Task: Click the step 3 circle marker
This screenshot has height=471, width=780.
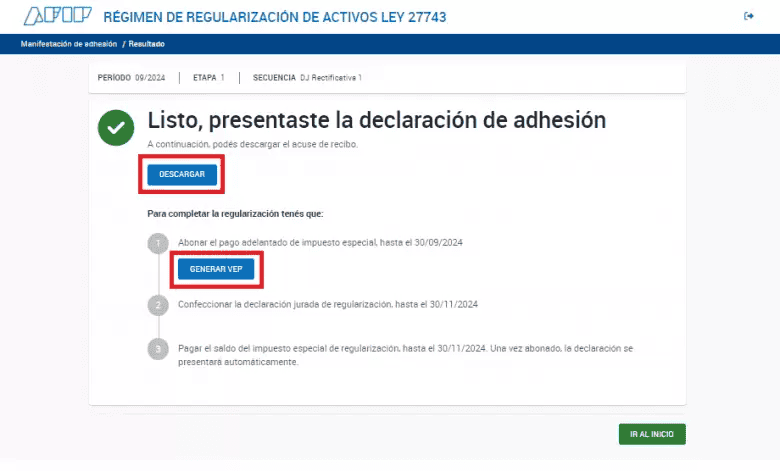Action: point(157,349)
